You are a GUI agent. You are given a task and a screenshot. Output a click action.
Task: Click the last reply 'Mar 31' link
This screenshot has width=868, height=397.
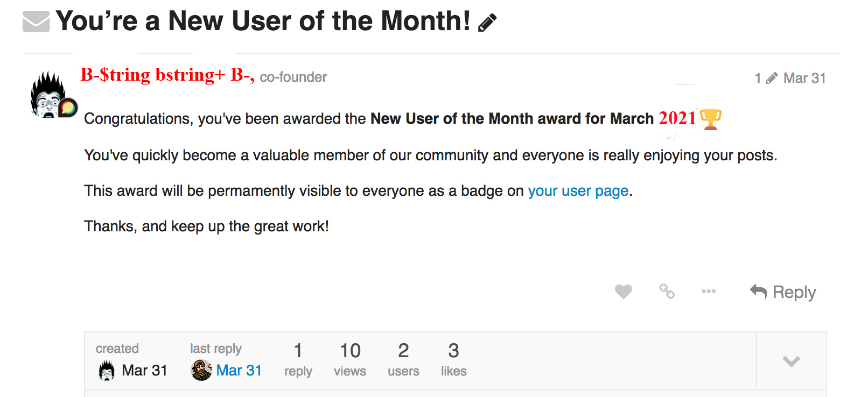[239, 370]
